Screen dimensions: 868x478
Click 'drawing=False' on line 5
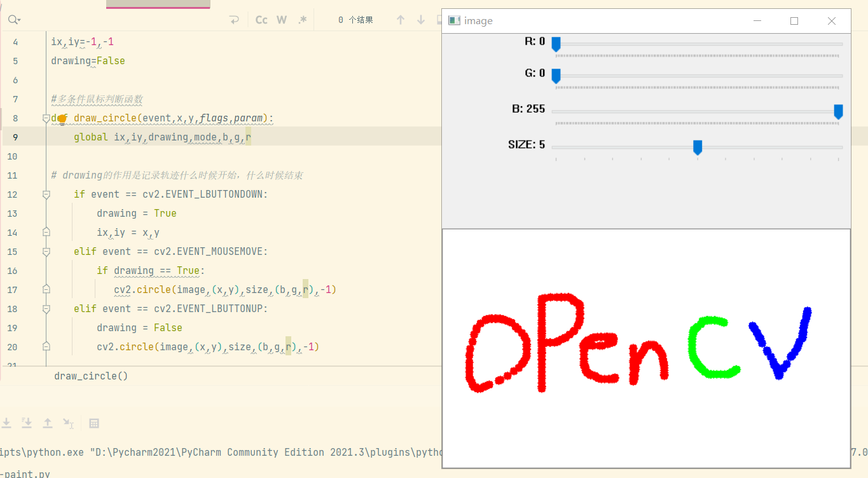click(88, 61)
